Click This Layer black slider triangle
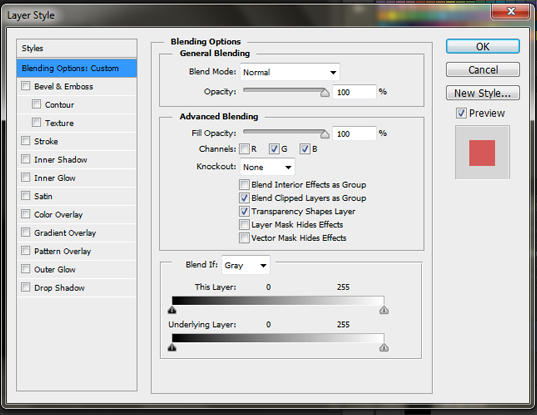The width and height of the screenshot is (537, 415). [x=172, y=310]
